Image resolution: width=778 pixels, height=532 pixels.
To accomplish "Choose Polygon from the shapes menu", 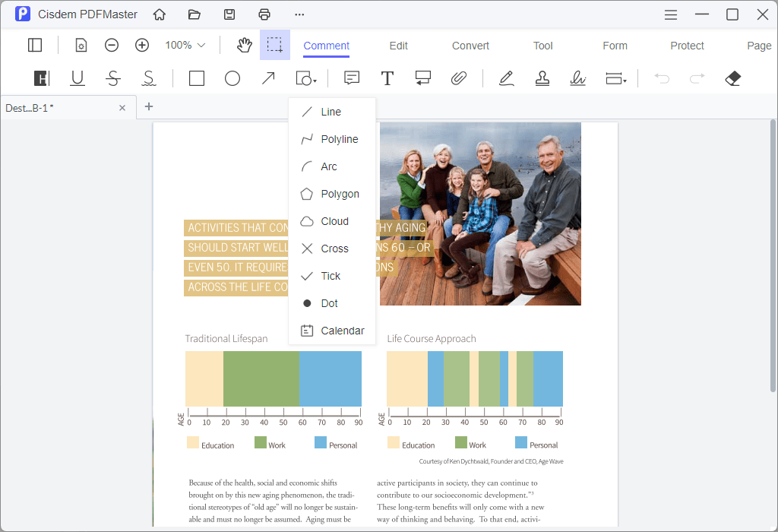I will click(332, 194).
